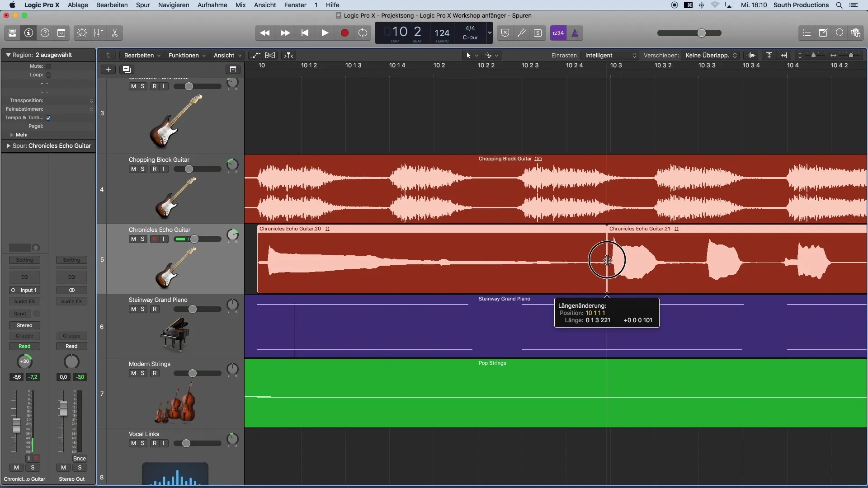
Task: Toggle Flex view icon
Action: tap(270, 55)
